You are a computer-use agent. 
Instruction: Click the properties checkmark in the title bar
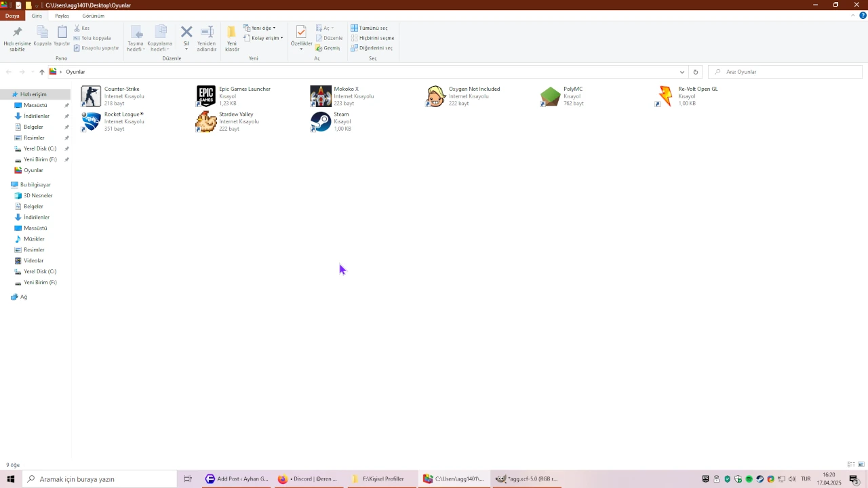pyautogui.click(x=18, y=5)
